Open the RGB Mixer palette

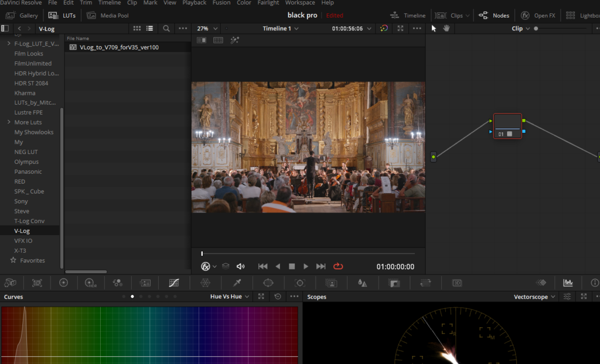click(117, 283)
